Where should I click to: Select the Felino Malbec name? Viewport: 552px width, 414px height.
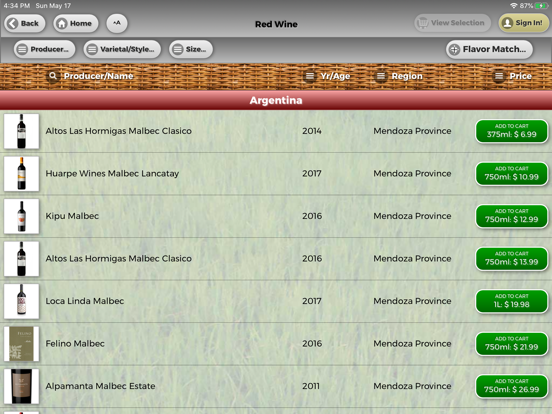point(75,344)
